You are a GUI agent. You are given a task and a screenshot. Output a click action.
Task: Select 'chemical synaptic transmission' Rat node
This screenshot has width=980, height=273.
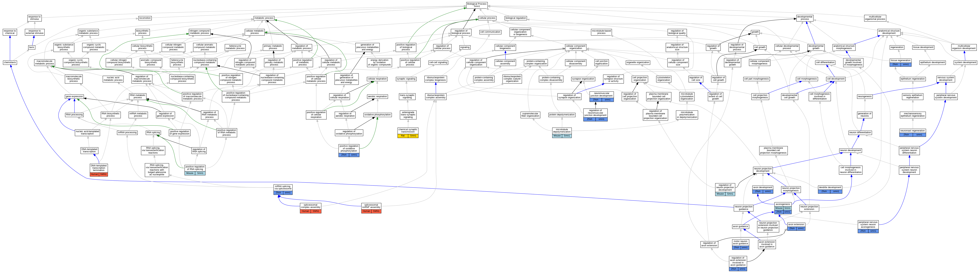pos(408,132)
